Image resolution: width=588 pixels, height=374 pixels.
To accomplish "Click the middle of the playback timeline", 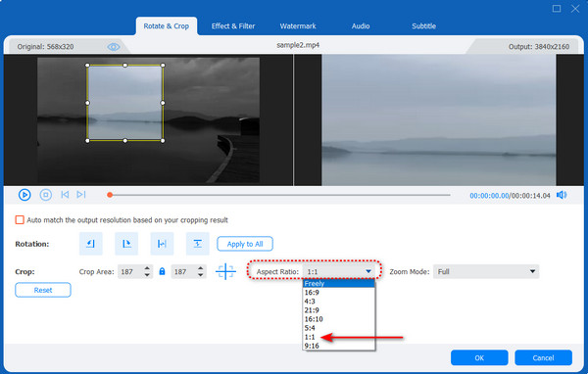I will [279, 195].
